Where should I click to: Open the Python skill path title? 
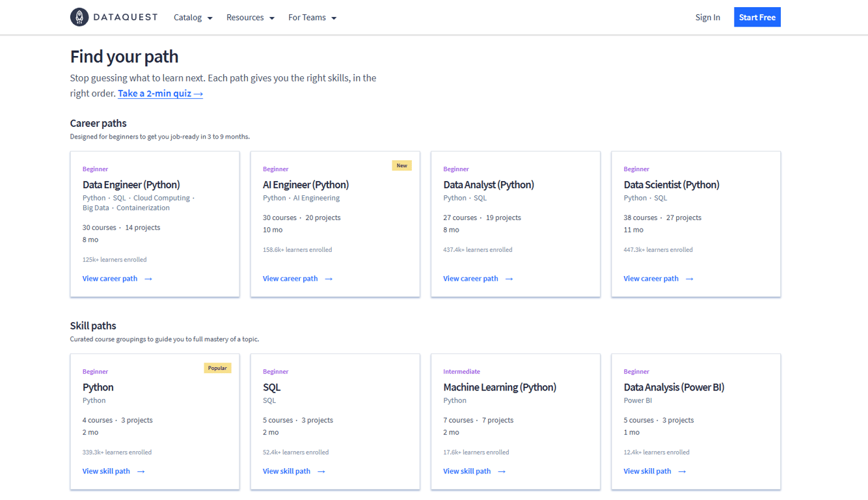98,387
